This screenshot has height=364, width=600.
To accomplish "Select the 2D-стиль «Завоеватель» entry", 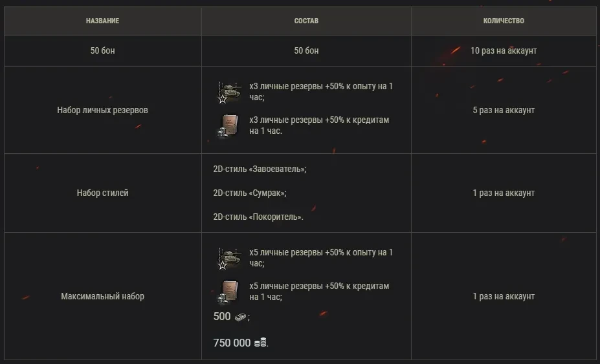I will click(260, 169).
